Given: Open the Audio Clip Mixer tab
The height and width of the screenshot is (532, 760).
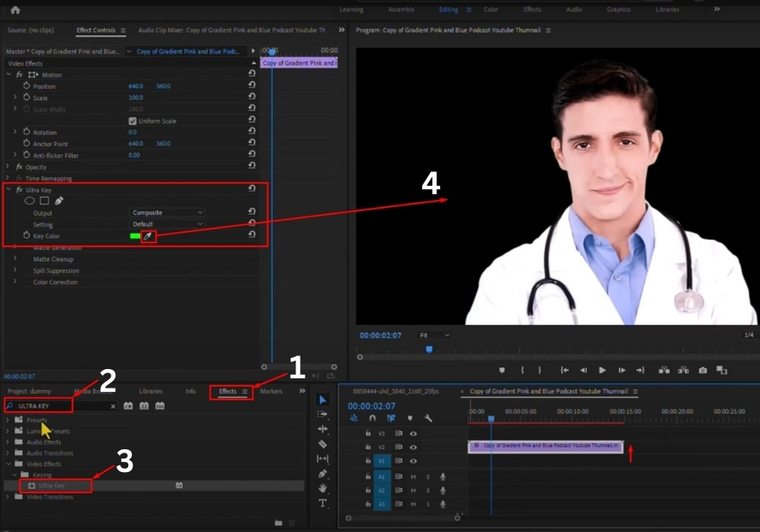Looking at the screenshot, I should pyautogui.click(x=231, y=30).
